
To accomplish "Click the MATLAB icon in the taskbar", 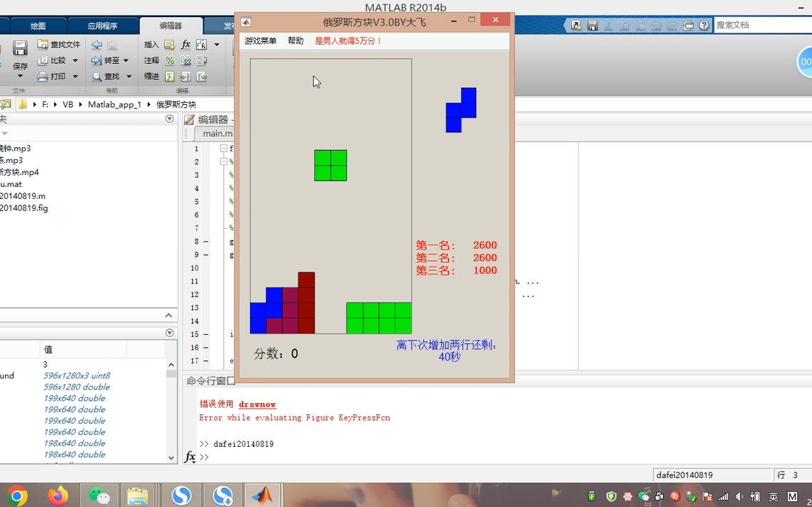I will click(263, 494).
